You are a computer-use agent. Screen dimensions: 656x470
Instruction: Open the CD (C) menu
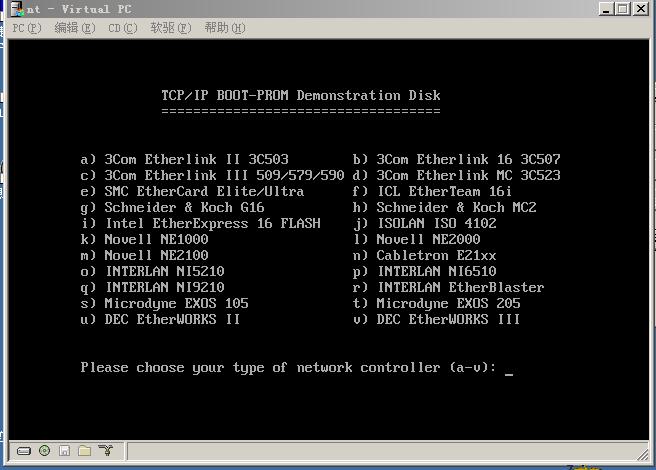coord(123,28)
